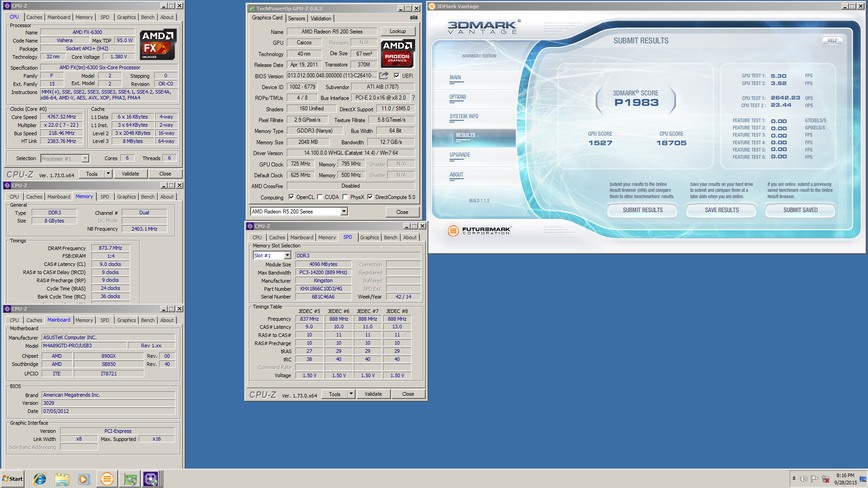This screenshot has height=488, width=868.
Task: Click the SUBMIT SAVED button
Action: [x=800, y=210]
